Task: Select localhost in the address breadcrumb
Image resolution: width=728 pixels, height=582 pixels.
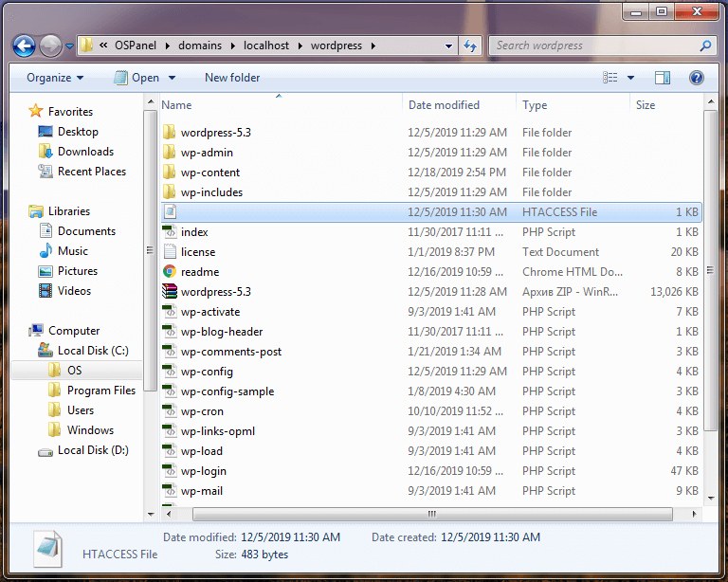Action: (x=266, y=45)
